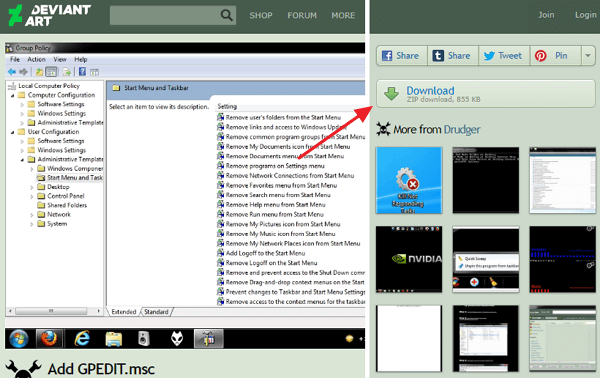Share on Facebook

click(401, 56)
